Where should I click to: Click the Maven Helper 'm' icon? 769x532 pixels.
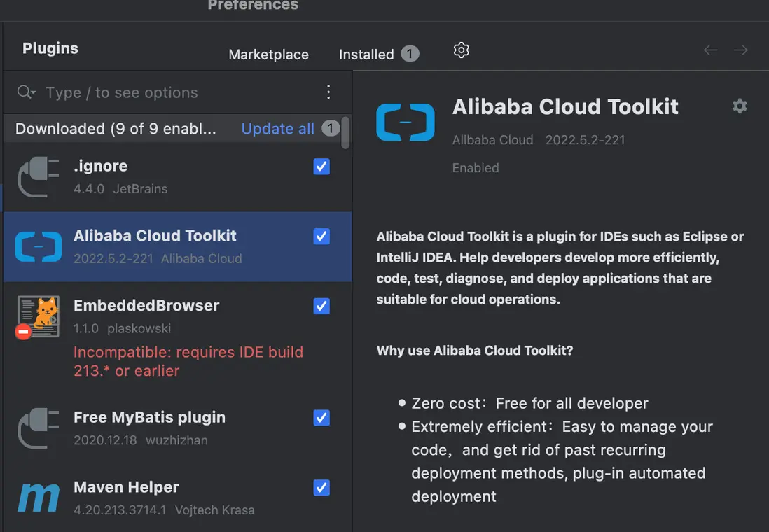coord(39,498)
